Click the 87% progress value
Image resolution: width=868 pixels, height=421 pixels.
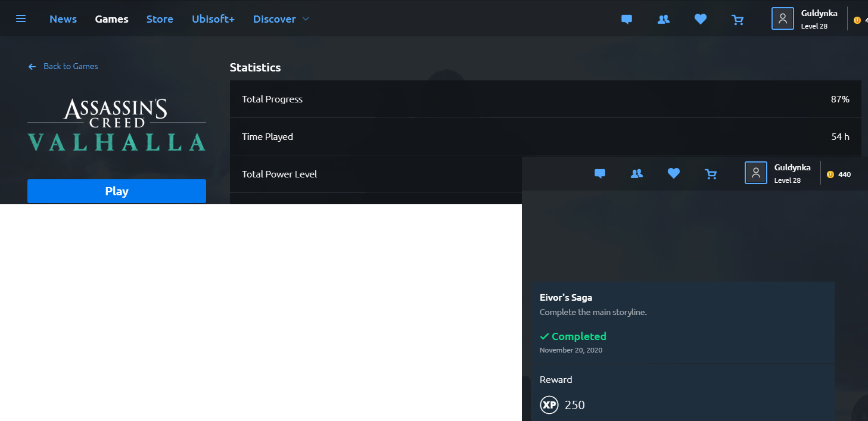(840, 99)
